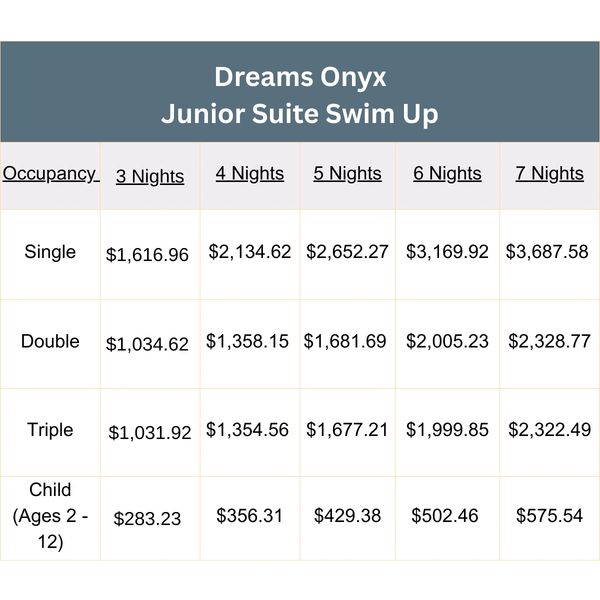The image size is (600, 600).
Task: Select the 3 Nights column header
Action: click(150, 177)
